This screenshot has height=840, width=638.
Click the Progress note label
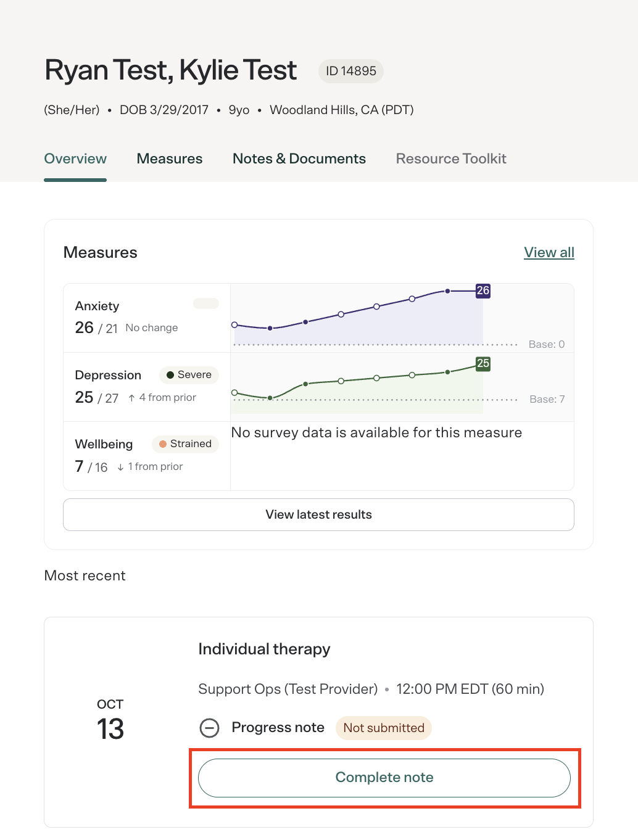tap(278, 728)
